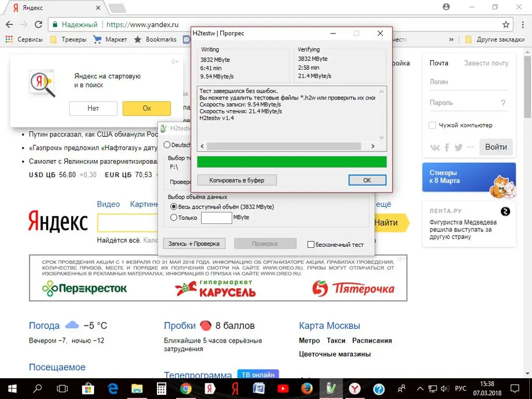Open taskbar search magnifier
Image resolution: width=532 pixels, height=399 pixels.
click(x=38, y=389)
